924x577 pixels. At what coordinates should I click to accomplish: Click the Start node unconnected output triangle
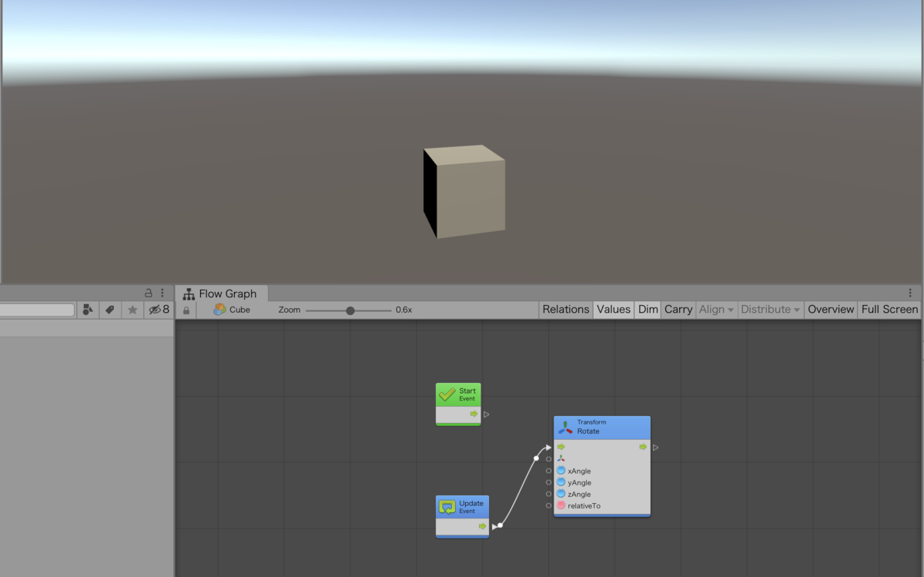pos(487,414)
